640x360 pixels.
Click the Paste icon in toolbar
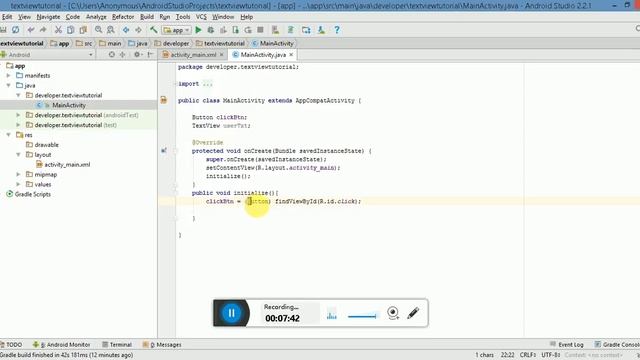point(83,30)
